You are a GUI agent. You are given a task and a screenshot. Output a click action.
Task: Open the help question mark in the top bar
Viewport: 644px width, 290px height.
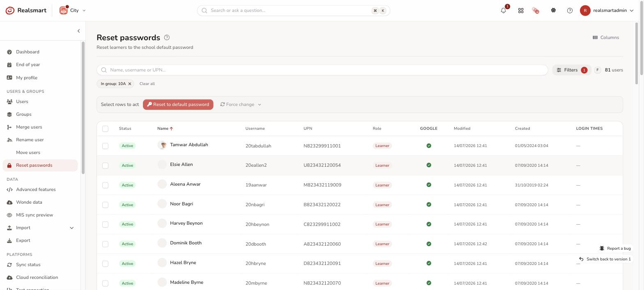(x=570, y=11)
